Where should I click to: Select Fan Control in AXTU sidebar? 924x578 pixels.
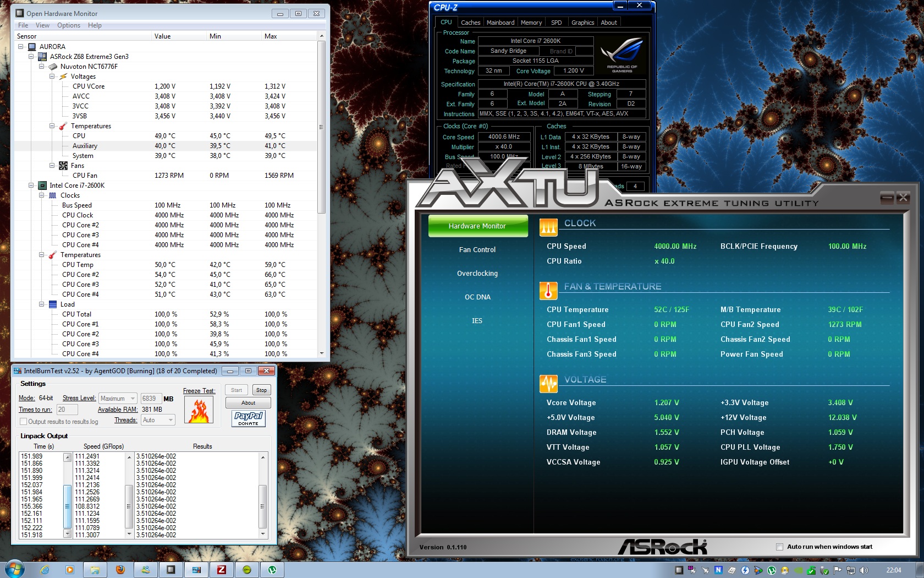tap(477, 250)
